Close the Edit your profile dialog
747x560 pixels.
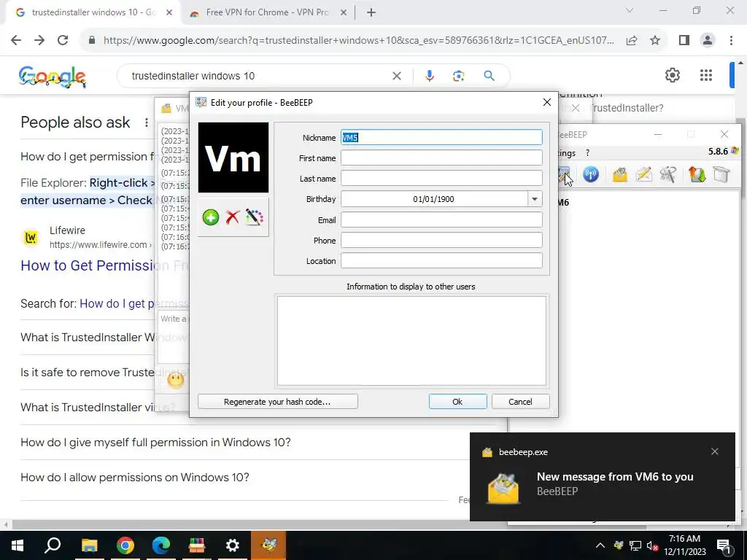[x=547, y=102]
